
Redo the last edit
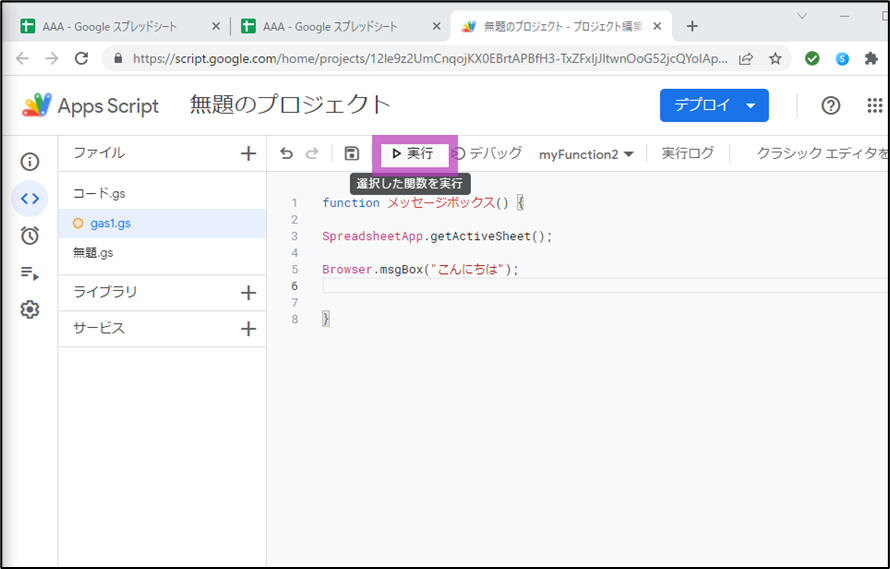coord(312,153)
